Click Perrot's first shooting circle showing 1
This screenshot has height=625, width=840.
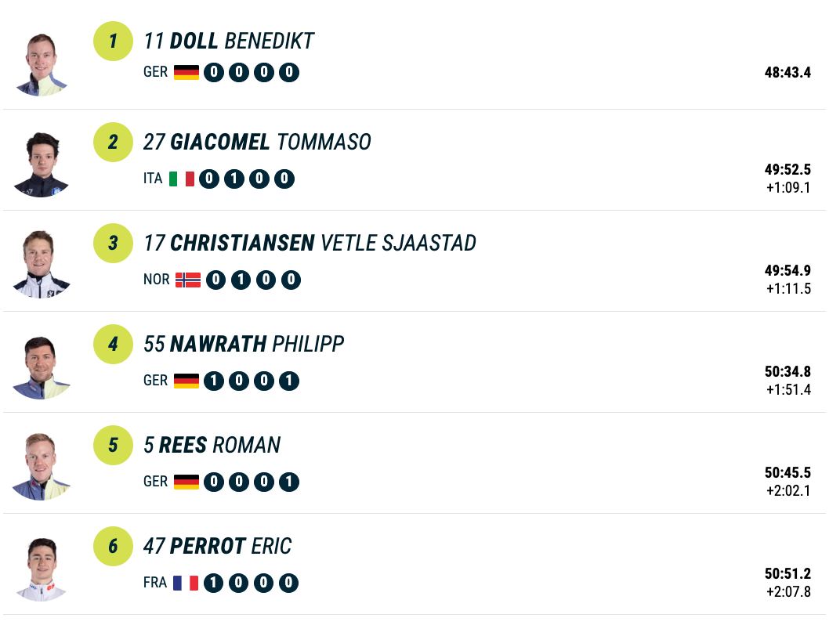tap(214, 583)
